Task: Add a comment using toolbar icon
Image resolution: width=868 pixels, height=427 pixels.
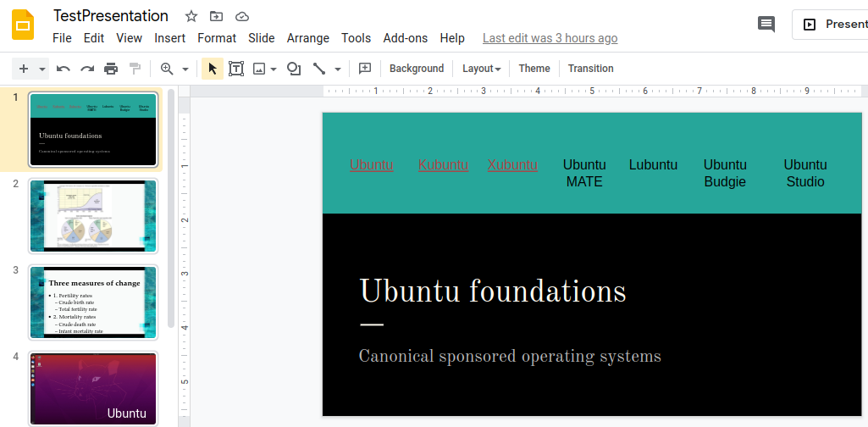Action: (365, 69)
